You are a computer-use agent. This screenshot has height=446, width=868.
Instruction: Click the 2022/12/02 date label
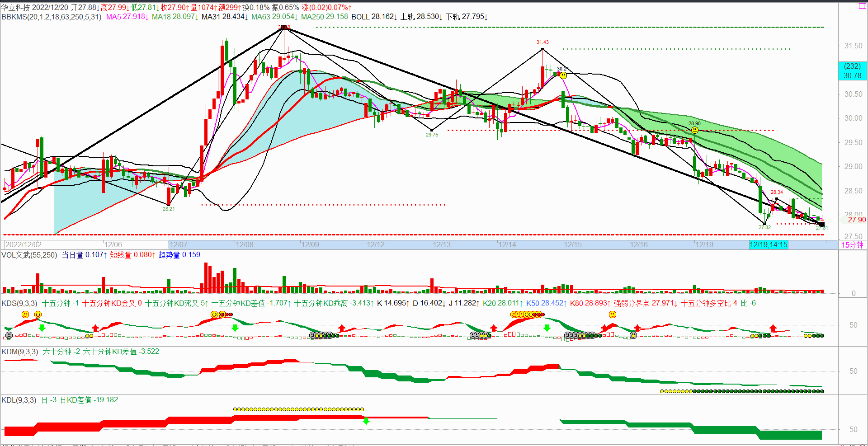point(24,244)
